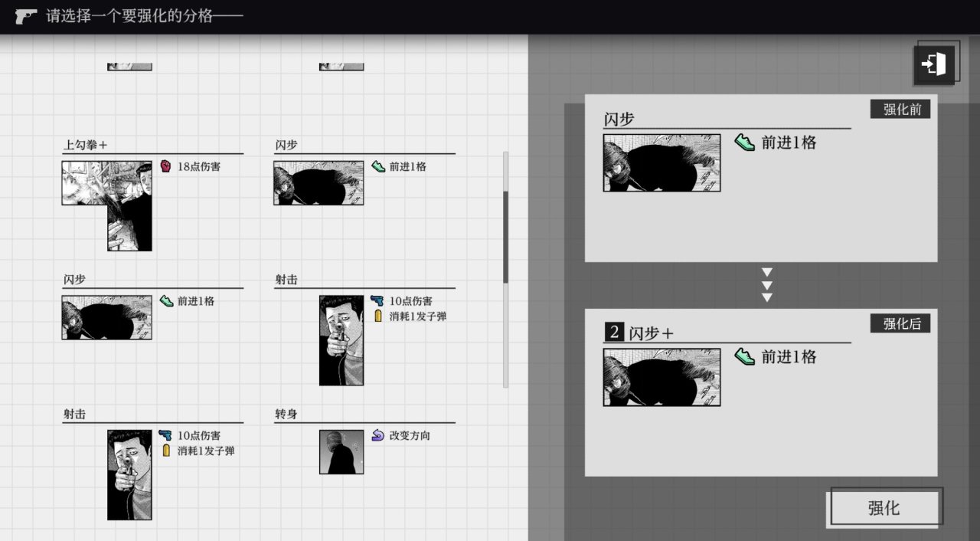
Task: Click the shoe icon in the 强化后 panel
Action: pos(744,356)
